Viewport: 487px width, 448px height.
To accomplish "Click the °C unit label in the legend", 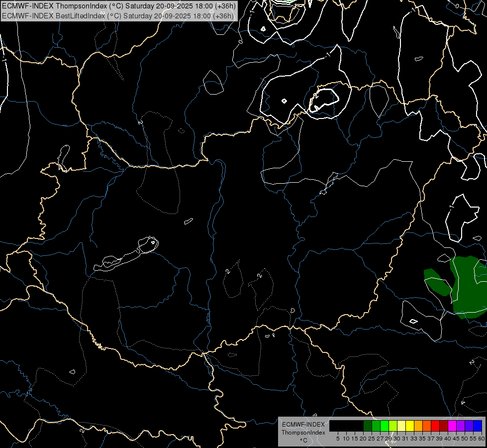I will [x=304, y=441].
